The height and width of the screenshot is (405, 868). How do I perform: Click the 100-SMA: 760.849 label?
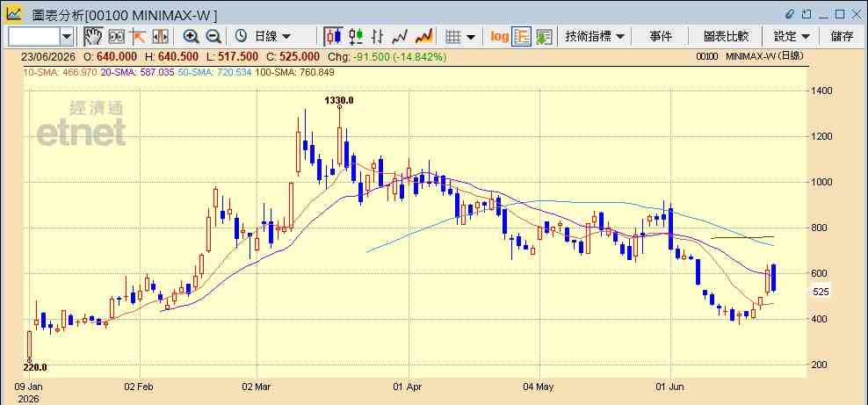pos(294,72)
